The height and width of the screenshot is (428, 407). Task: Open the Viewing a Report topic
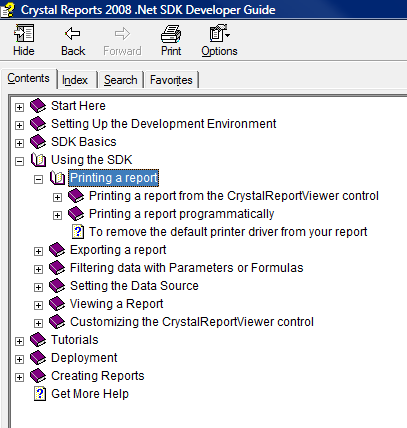click(116, 304)
